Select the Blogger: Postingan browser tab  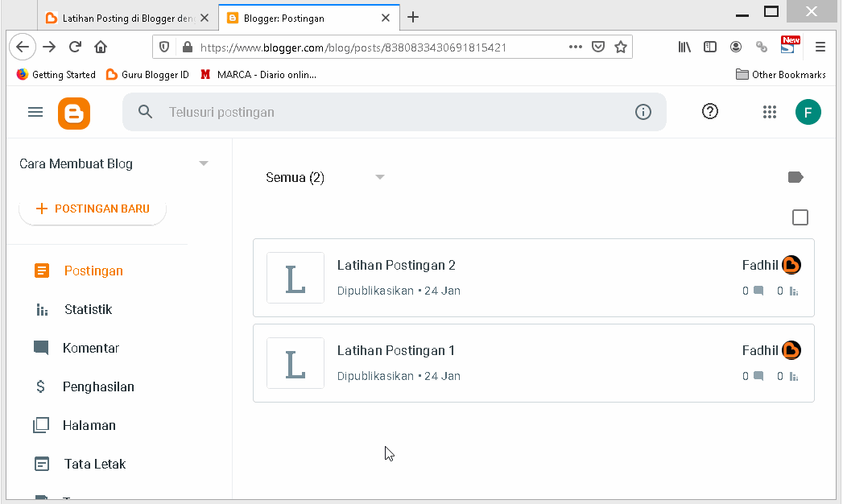[309, 18]
